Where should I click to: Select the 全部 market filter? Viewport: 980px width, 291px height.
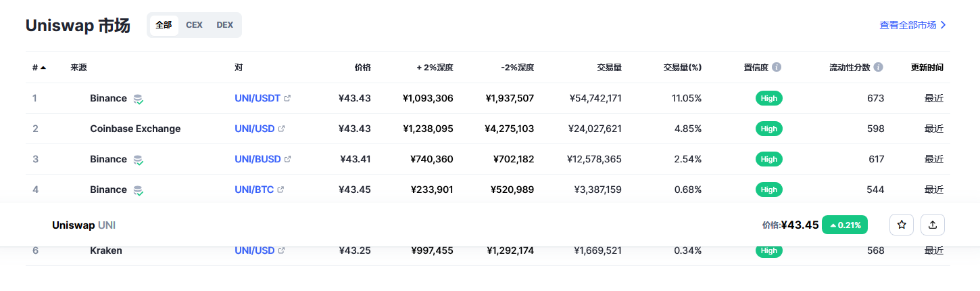164,25
